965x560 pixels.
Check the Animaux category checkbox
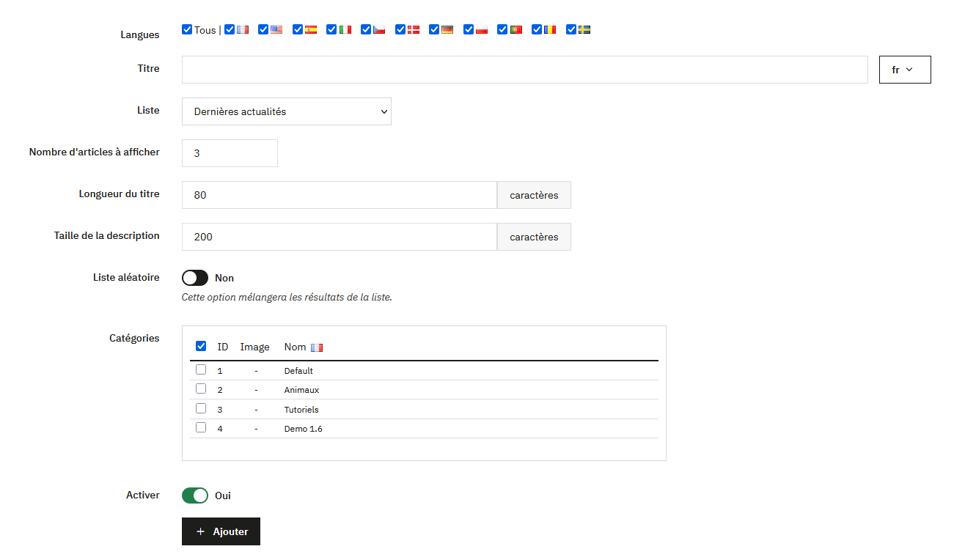click(201, 389)
